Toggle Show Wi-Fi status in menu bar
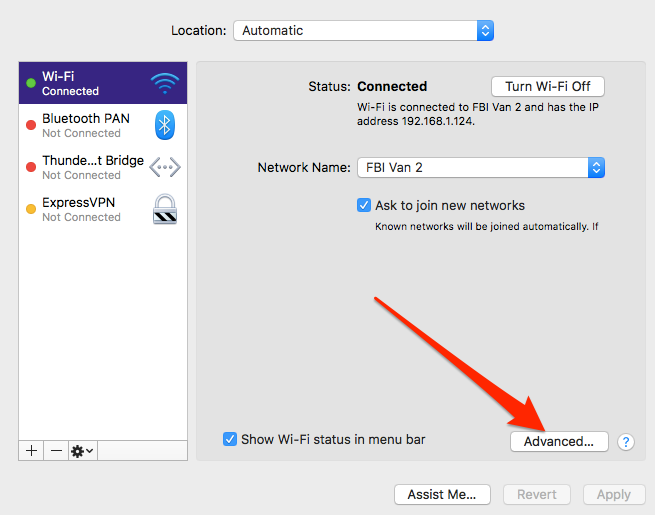Screen dimensions: 655x515 point(230,439)
